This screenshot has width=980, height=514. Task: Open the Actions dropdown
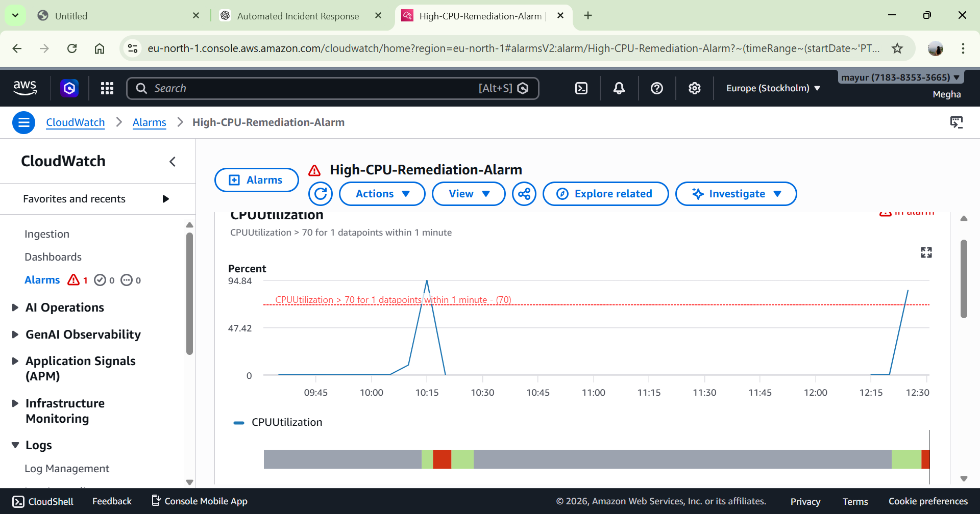(382, 194)
